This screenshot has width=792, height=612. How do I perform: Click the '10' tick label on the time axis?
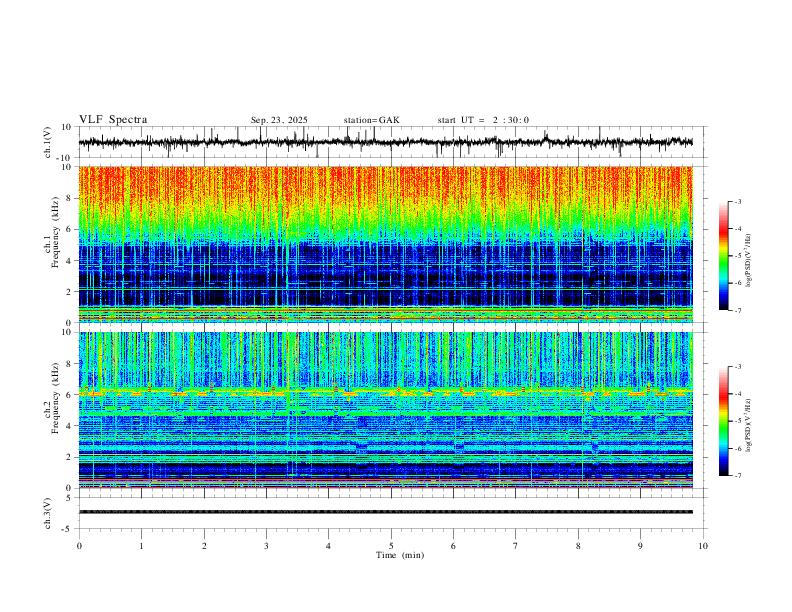click(703, 546)
